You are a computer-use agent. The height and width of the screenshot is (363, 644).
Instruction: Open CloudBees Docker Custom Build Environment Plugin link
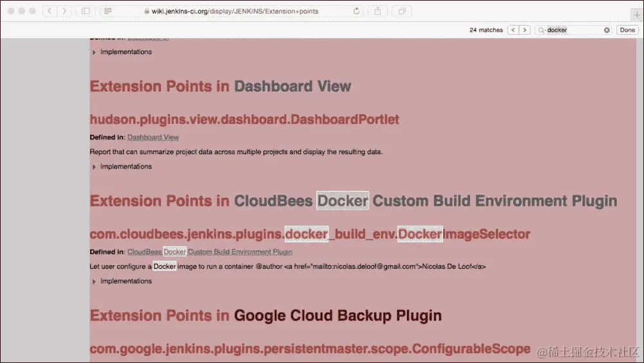[210, 252]
